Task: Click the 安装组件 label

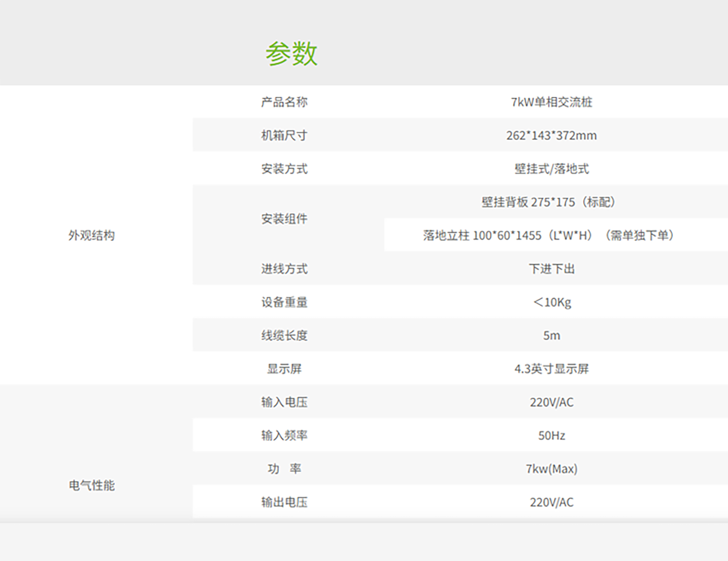Action: pyautogui.click(x=284, y=219)
